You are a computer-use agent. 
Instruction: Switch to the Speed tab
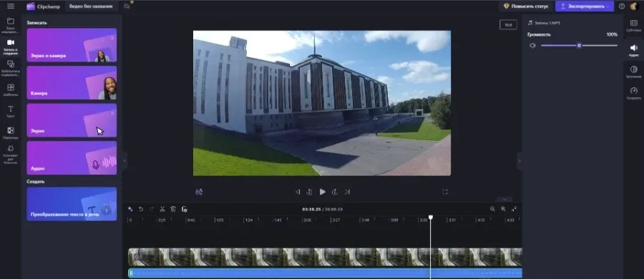[634, 93]
